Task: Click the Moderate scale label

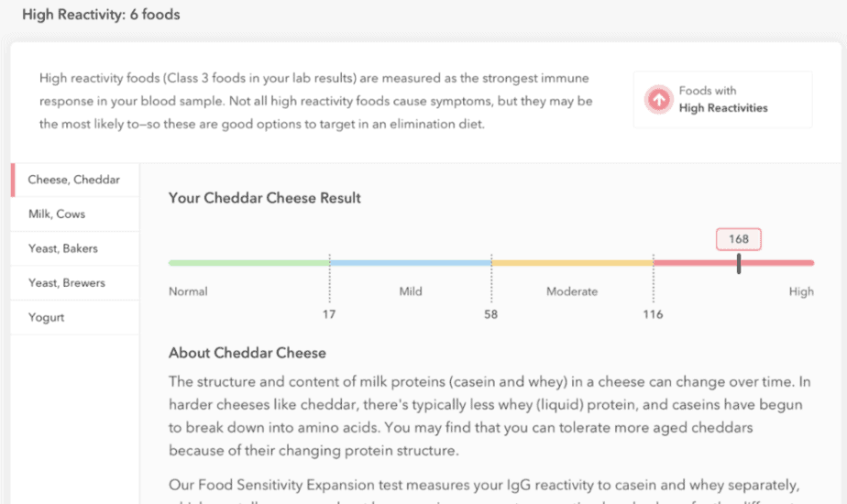Action: tap(572, 291)
